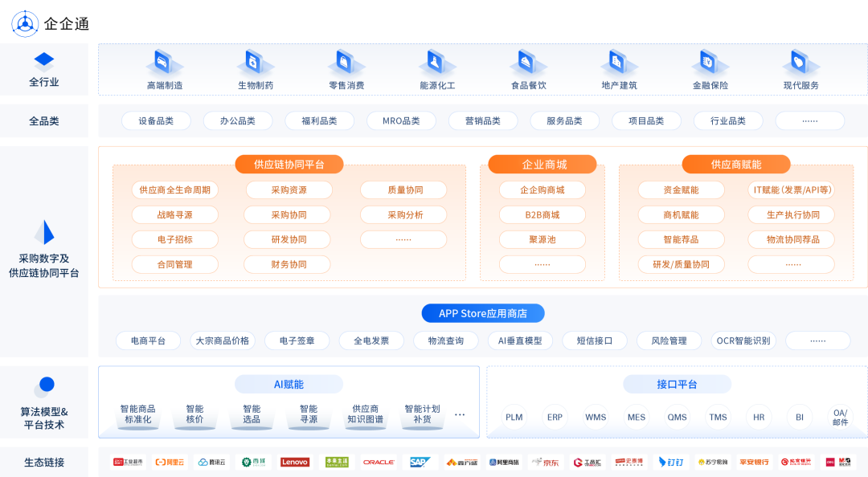
Task: Click the 企企通 logo icon
Action: click(x=25, y=24)
